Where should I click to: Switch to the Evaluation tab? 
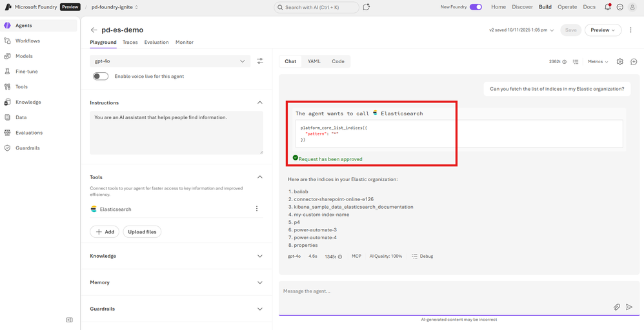click(156, 42)
